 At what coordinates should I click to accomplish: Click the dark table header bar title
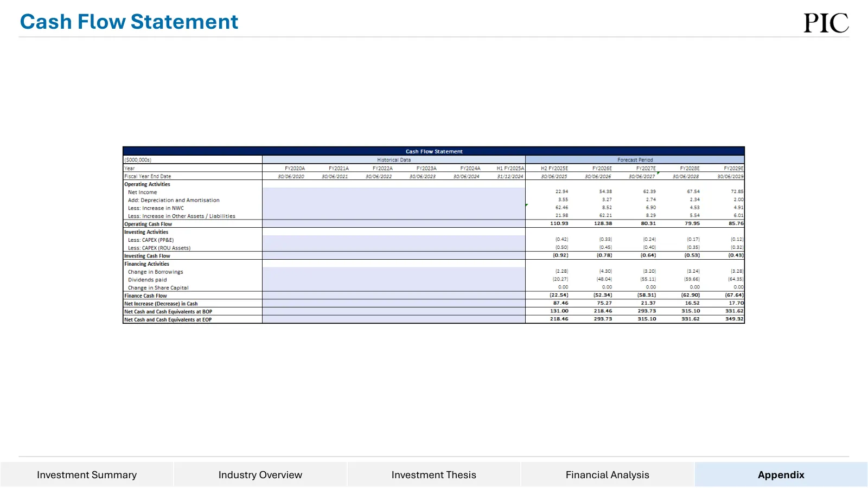tap(434, 151)
